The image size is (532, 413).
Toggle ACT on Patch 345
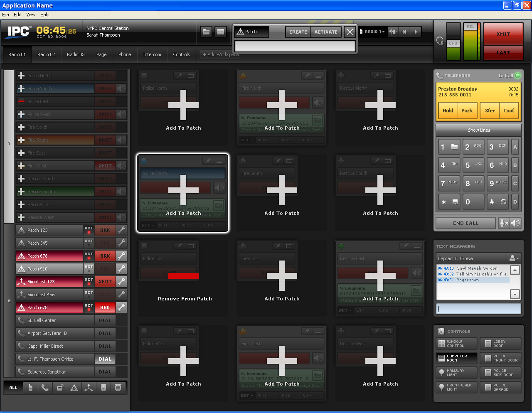[89, 243]
